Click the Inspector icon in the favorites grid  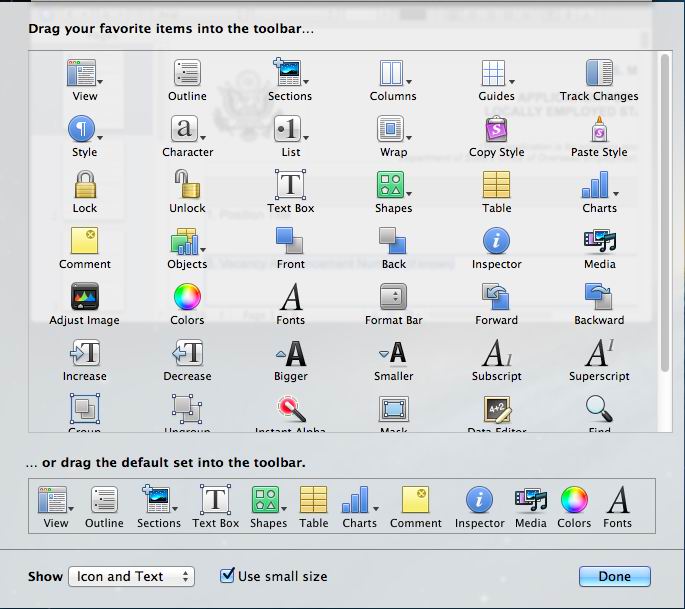[496, 240]
